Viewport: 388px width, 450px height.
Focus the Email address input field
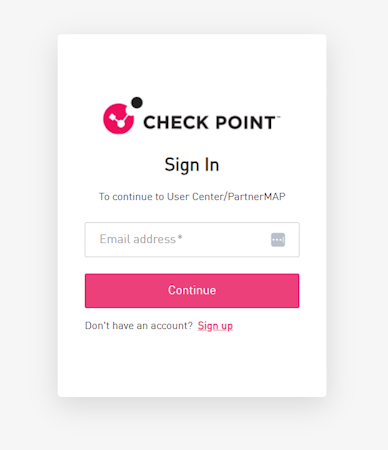point(192,240)
